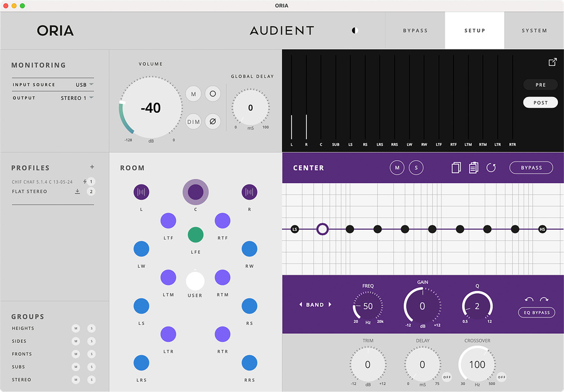Toggle the light/dark theme icon
This screenshot has height=392, width=564.
tap(355, 30)
